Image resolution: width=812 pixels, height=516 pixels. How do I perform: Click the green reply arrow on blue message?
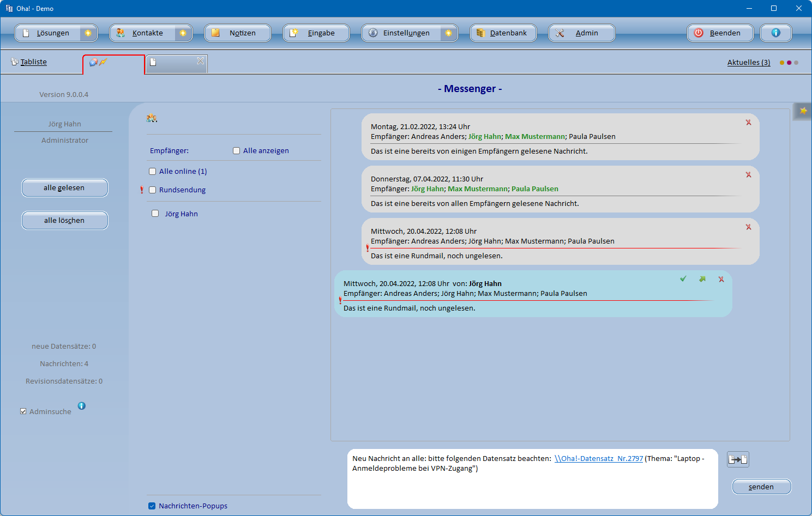[x=702, y=279]
